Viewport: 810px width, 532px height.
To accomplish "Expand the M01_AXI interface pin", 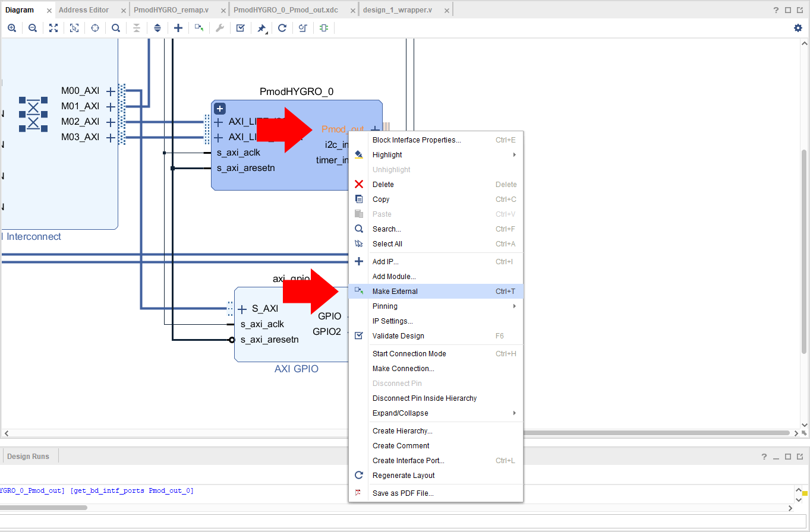I will (110, 106).
